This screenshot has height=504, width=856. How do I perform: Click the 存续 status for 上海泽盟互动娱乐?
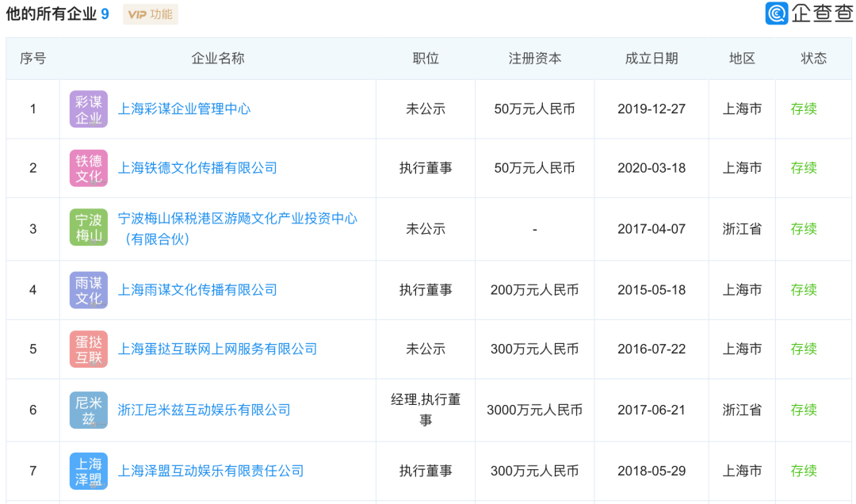tap(804, 471)
